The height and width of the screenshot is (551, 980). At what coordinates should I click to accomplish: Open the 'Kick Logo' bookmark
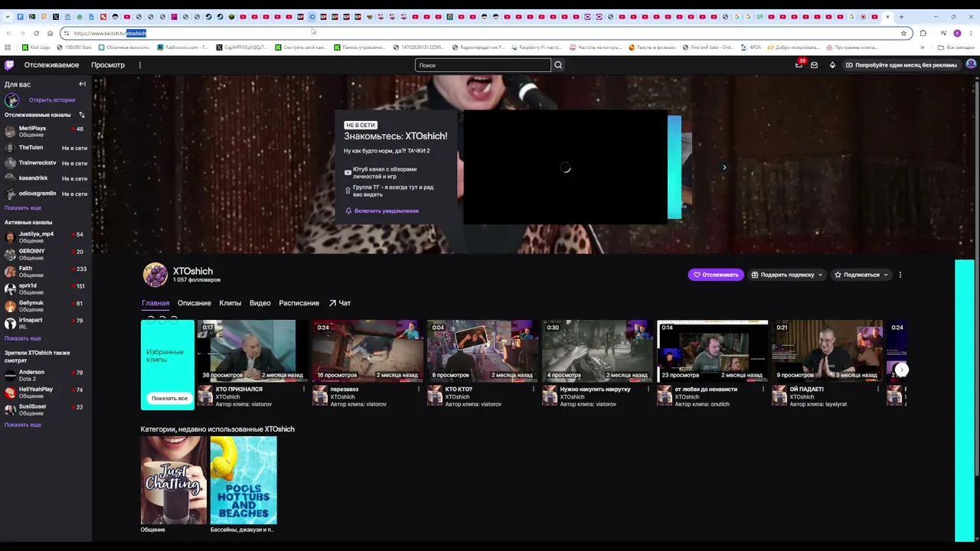pos(36,47)
